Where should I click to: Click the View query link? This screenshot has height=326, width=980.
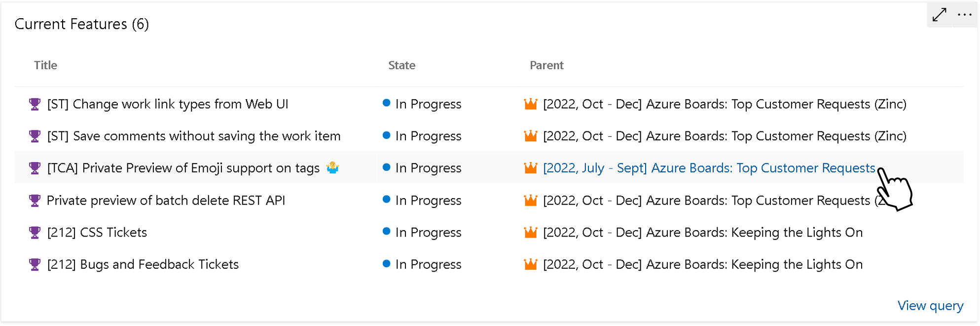930,305
